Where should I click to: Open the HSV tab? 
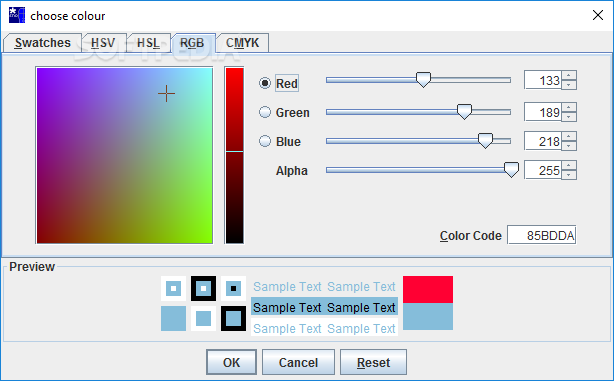[103, 43]
